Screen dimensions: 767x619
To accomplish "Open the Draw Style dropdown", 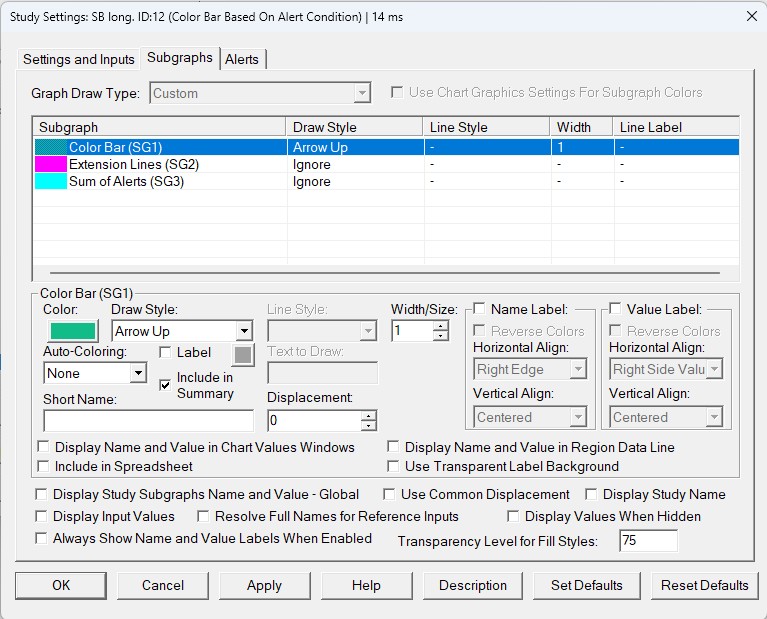I will pos(243,331).
